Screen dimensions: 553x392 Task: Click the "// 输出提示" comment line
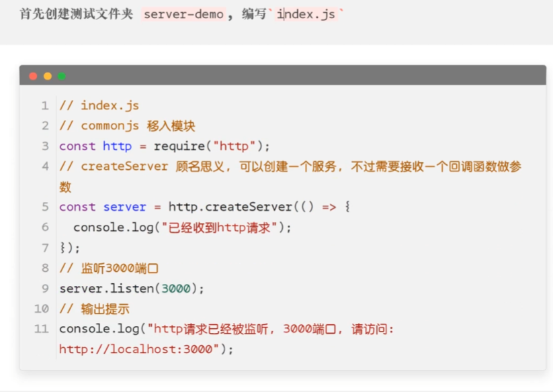coord(94,309)
